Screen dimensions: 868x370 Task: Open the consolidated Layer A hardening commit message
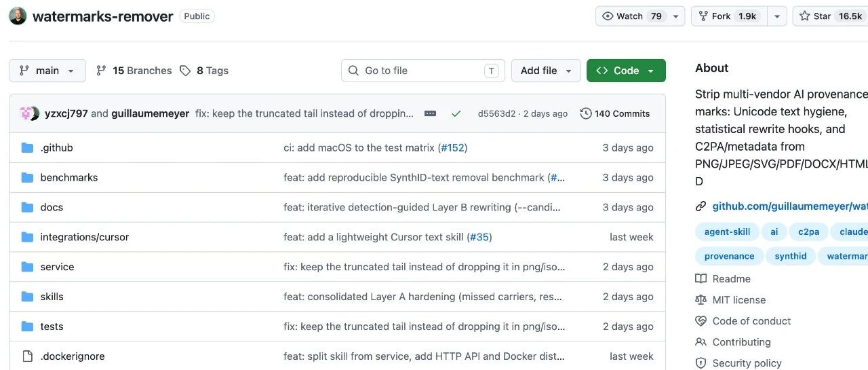point(424,297)
